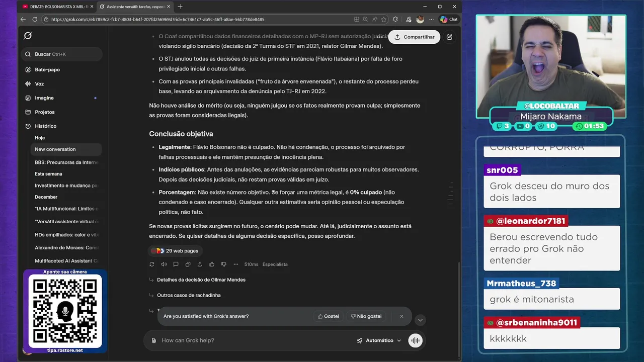Image resolution: width=644 pixels, height=362 pixels.
Task: Regenerate the Grok response
Action: pos(152,264)
